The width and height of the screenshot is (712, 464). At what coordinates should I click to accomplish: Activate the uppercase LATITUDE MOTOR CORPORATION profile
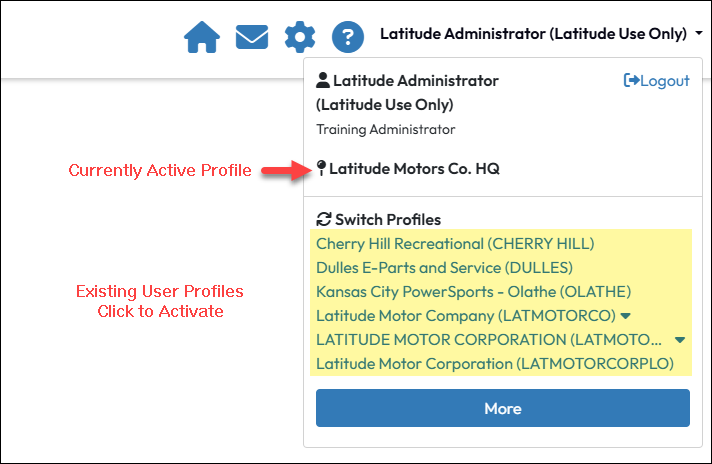(x=488, y=340)
